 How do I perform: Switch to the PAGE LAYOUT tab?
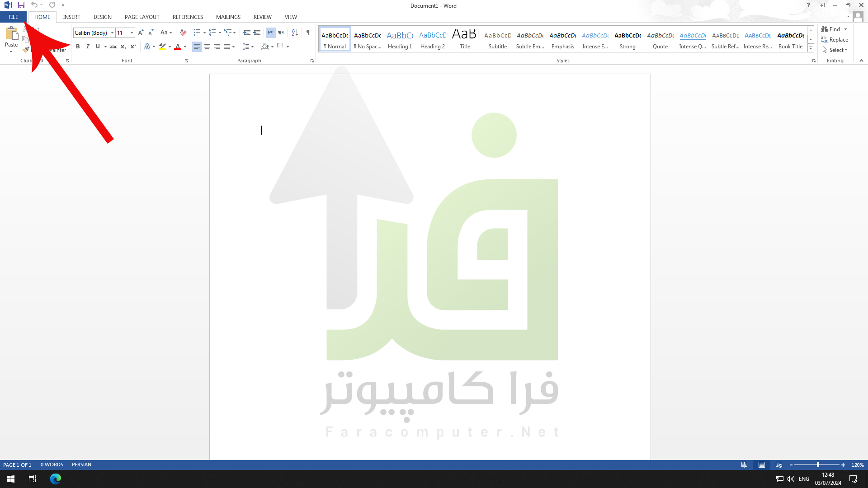click(x=142, y=17)
